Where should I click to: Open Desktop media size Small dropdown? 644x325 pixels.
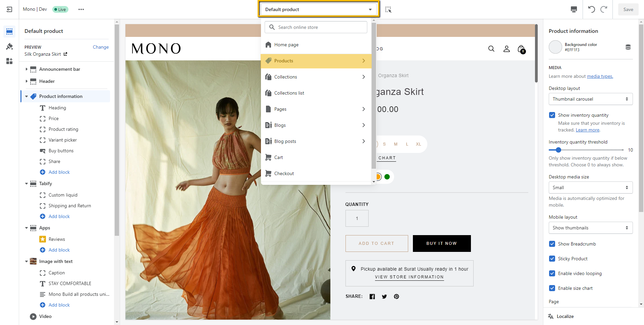point(591,187)
